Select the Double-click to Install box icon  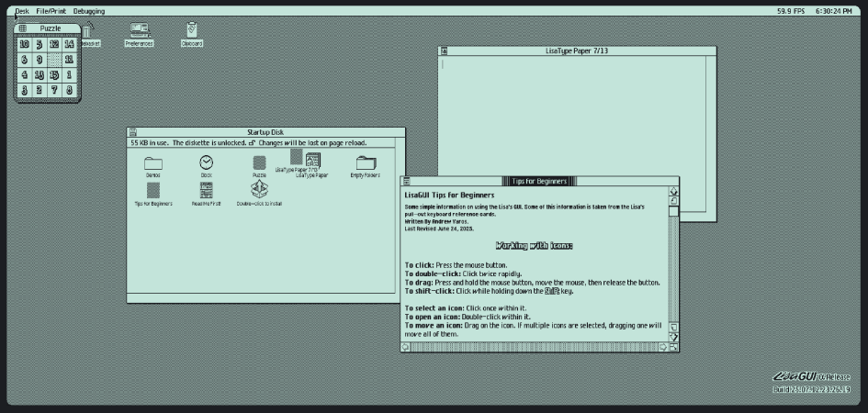259,189
